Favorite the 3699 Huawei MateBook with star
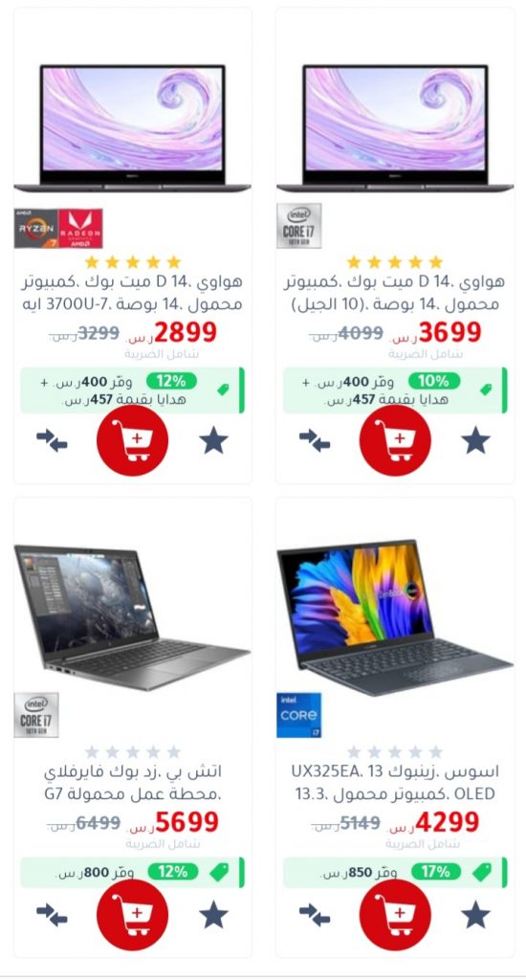This screenshot has height=980, width=526. [476, 440]
